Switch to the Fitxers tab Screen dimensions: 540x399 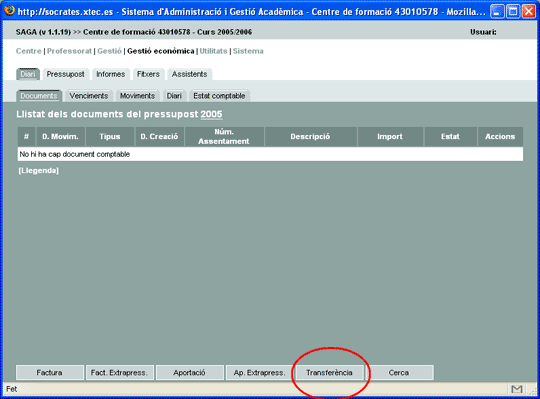pyautogui.click(x=148, y=74)
